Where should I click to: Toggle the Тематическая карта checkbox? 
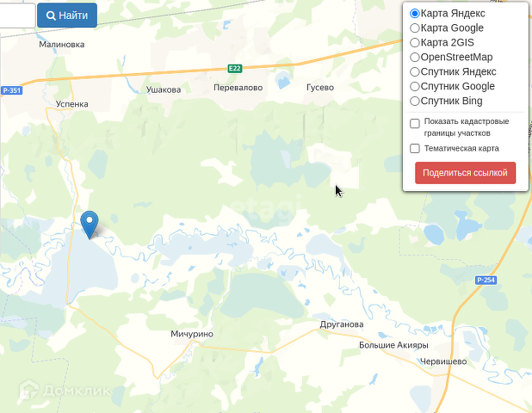pos(415,149)
